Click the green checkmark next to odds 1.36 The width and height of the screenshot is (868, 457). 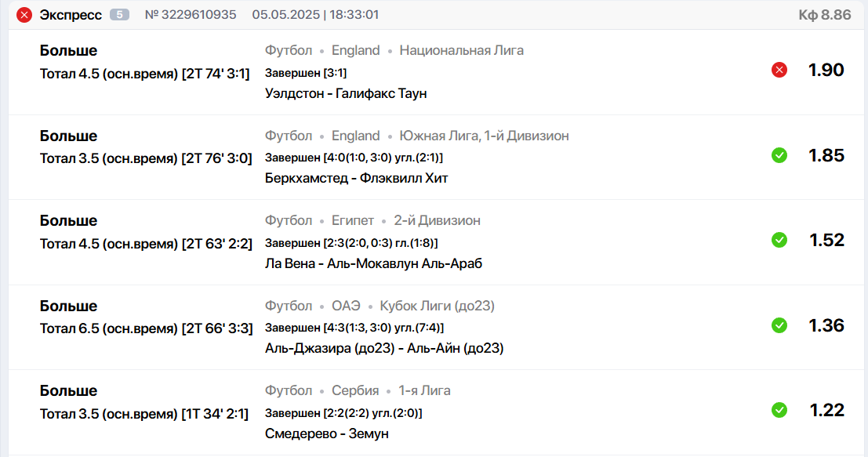(x=779, y=325)
